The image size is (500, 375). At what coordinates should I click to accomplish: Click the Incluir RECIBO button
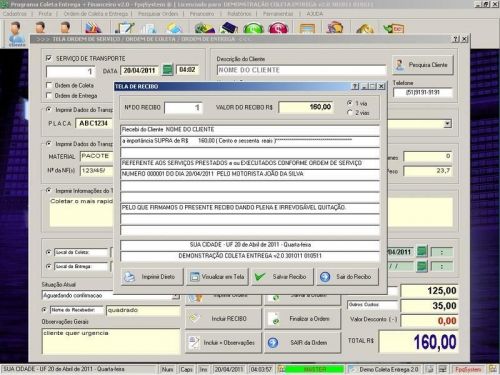pos(223,319)
